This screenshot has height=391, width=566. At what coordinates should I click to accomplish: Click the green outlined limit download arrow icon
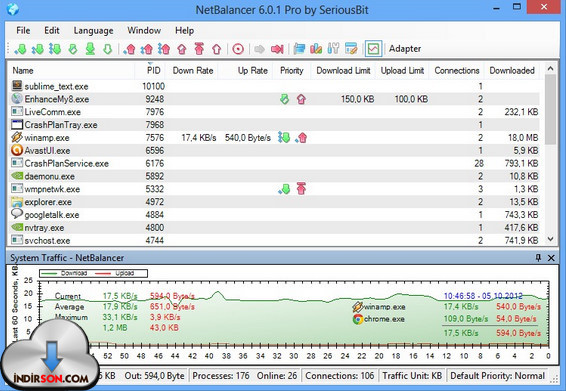(73, 49)
